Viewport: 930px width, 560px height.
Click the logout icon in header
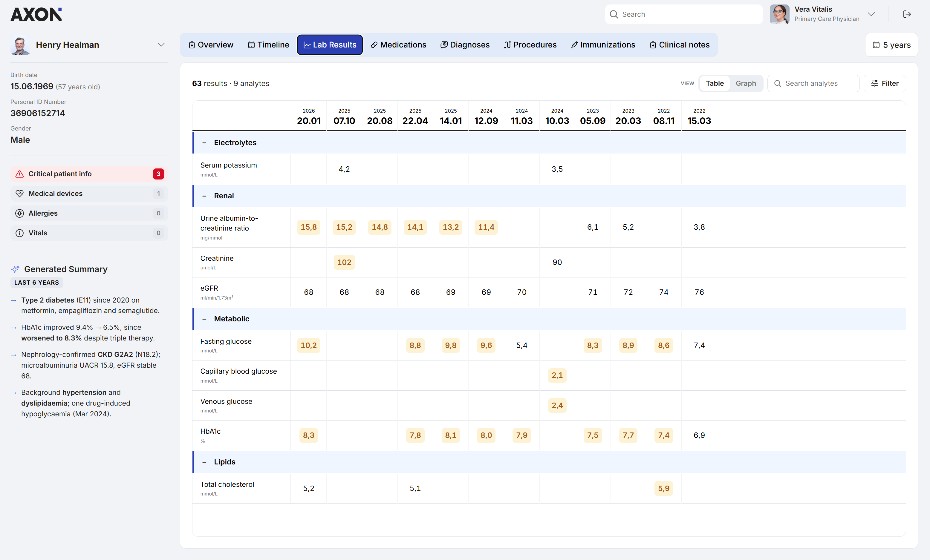click(x=907, y=14)
